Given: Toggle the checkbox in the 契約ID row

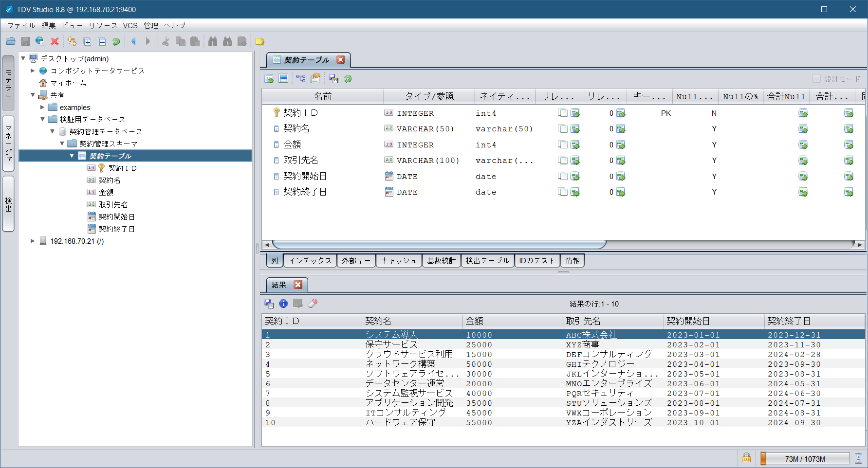Looking at the screenshot, I should [563, 113].
